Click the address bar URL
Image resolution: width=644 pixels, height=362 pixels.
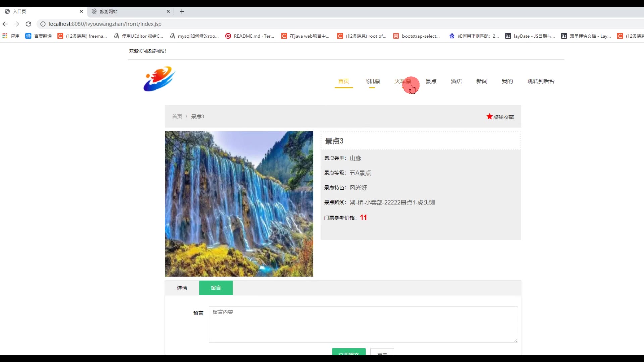coord(105,24)
